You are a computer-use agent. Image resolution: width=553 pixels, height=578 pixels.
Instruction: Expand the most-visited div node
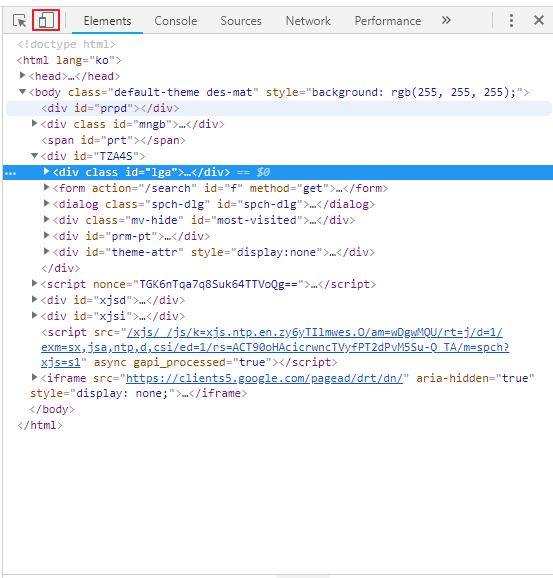[x=46, y=220]
